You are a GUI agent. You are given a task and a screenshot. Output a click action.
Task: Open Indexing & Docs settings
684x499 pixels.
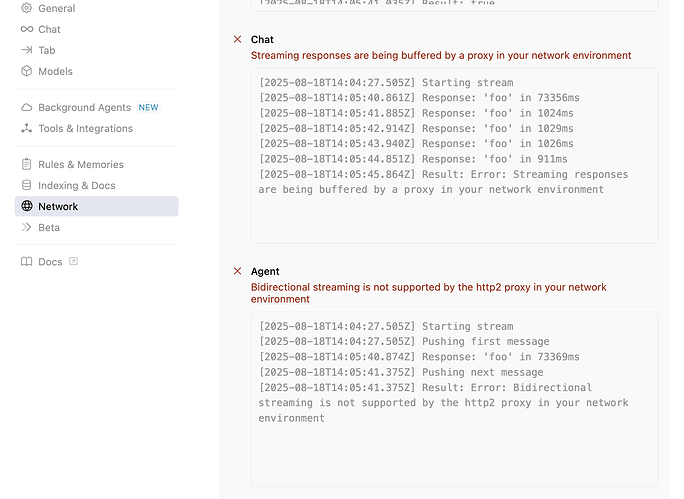coord(76,185)
